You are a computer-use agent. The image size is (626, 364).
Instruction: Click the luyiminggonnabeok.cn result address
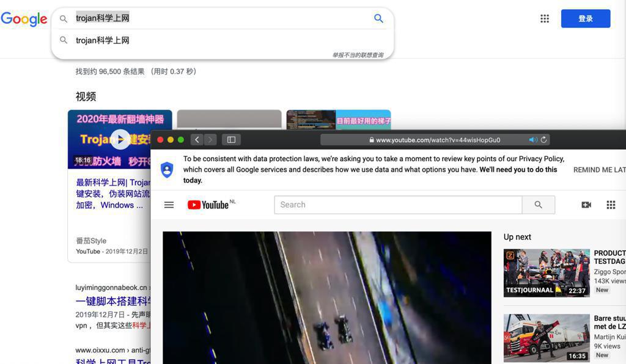point(111,288)
